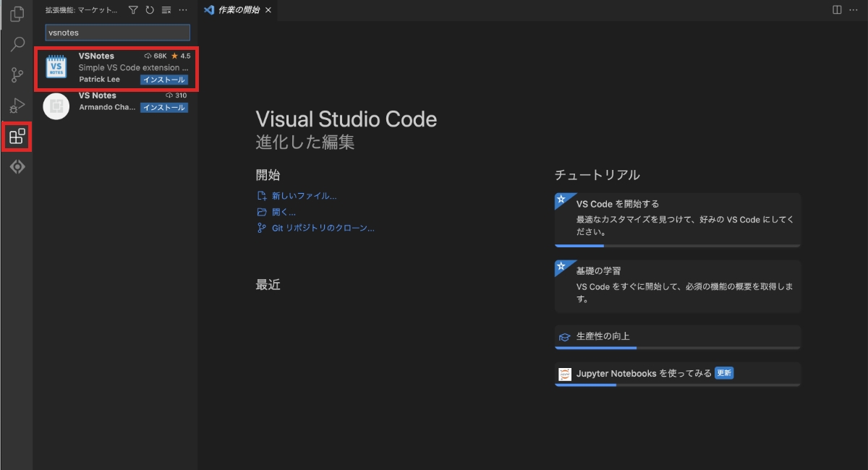868x470 pixels.
Task: Open editor more actions ellipsis menu
Action: pyautogui.click(x=854, y=10)
